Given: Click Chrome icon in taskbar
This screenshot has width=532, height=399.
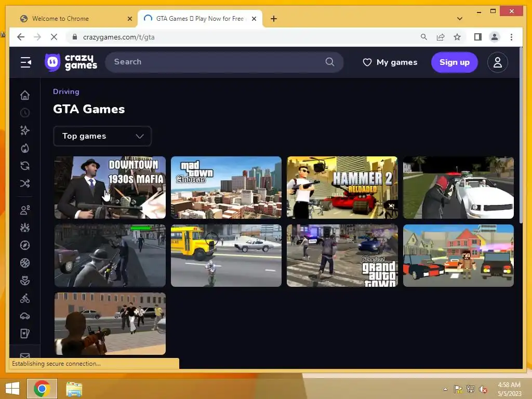Looking at the screenshot, I should 42,389.
